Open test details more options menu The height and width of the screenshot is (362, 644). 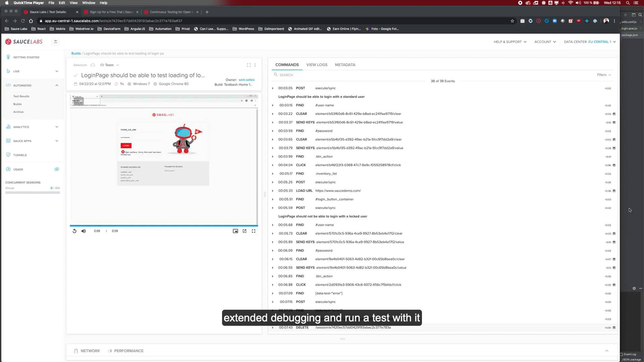tap(255, 65)
